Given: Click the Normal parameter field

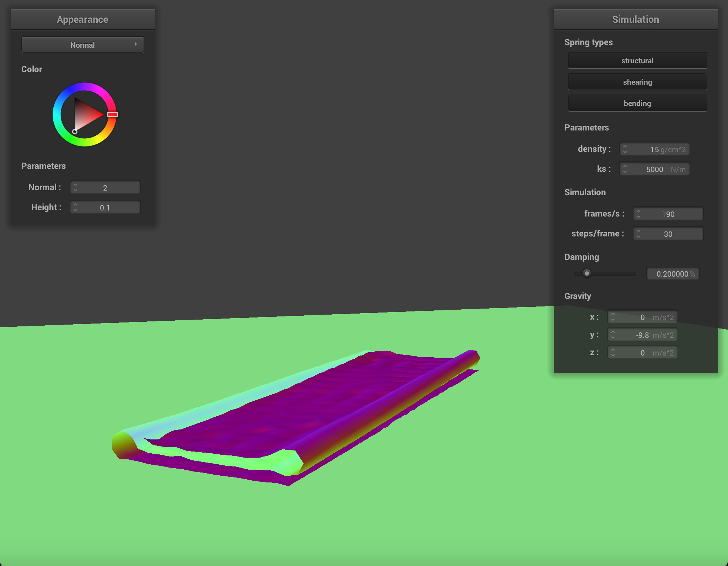Looking at the screenshot, I should coord(105,188).
